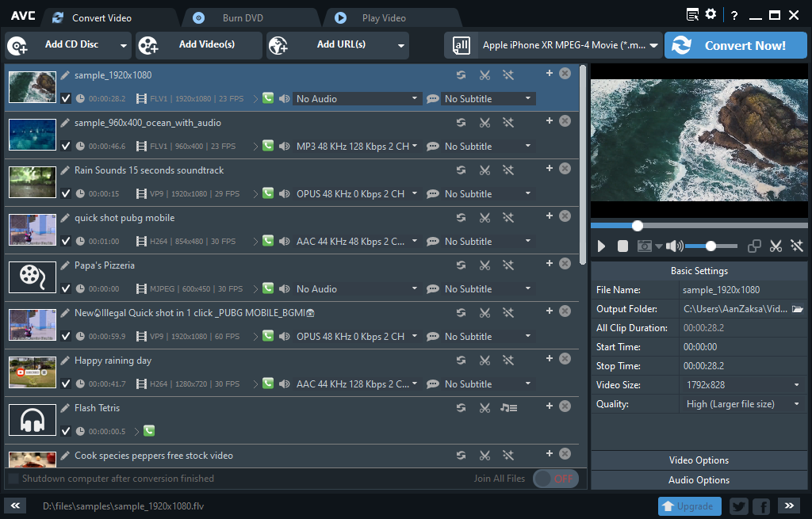Uncheck Rain Sounds 15 seconds checkbox

pos(66,193)
